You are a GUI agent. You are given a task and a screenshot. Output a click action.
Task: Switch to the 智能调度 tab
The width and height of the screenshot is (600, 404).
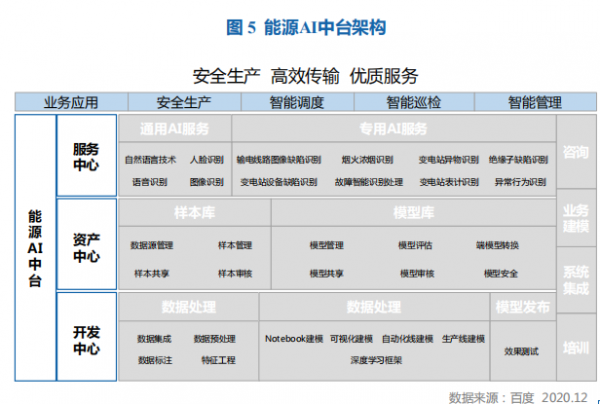tap(298, 101)
